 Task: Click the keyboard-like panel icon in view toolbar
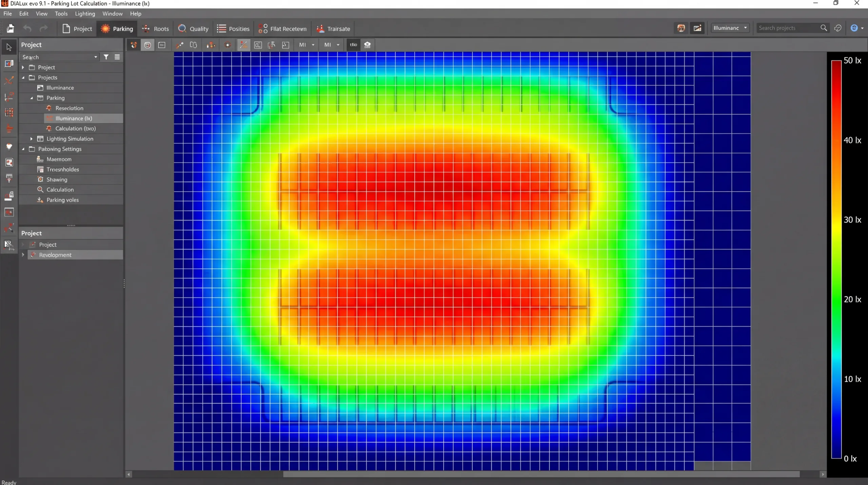click(162, 45)
